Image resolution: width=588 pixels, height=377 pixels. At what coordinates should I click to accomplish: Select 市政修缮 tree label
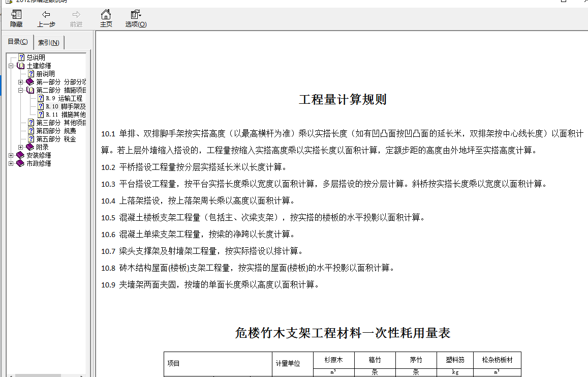[39, 163]
